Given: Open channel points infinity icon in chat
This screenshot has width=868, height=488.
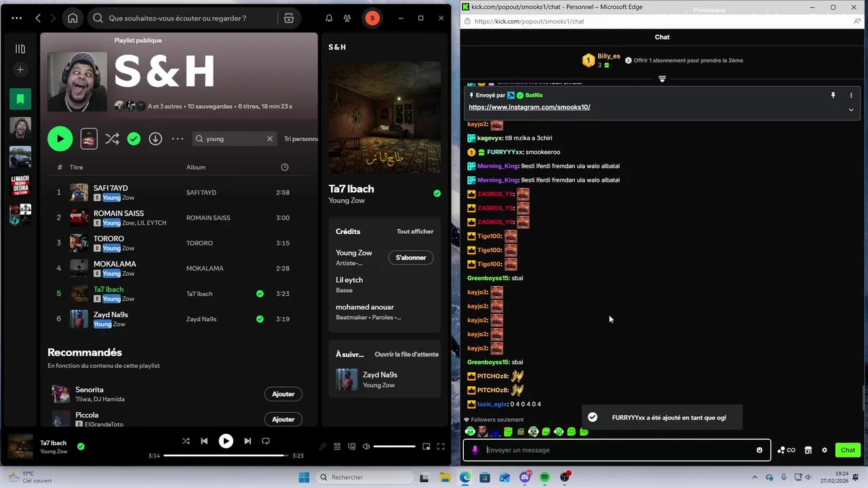Looking at the screenshot, I should pos(787,450).
